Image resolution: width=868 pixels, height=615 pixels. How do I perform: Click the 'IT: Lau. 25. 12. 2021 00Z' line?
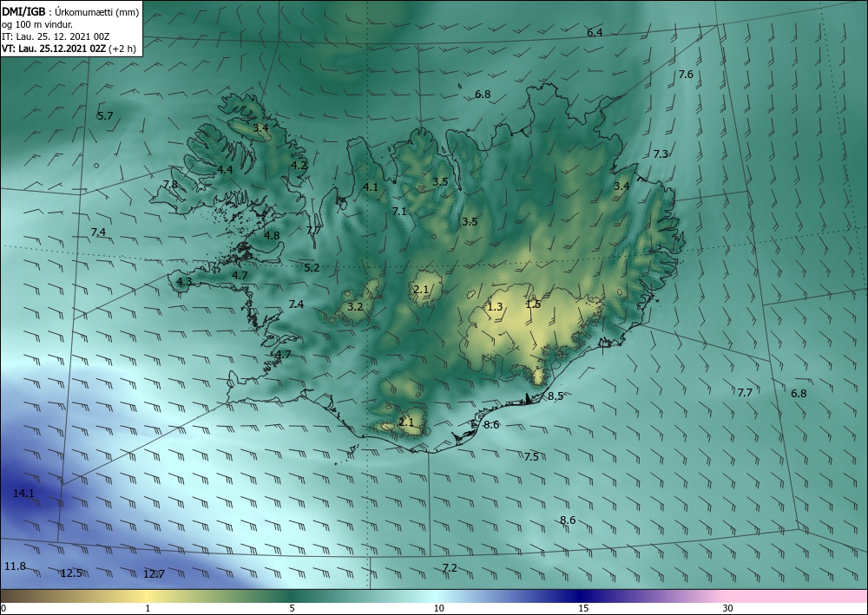pyautogui.click(x=56, y=36)
